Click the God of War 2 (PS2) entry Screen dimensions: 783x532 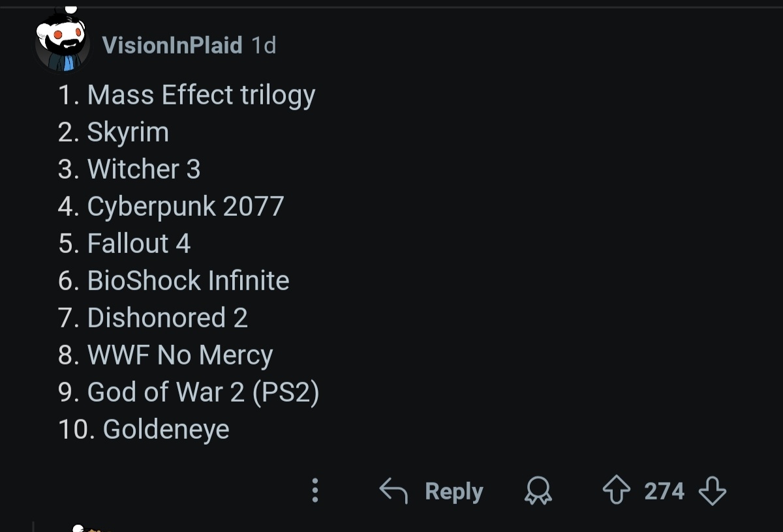click(203, 392)
